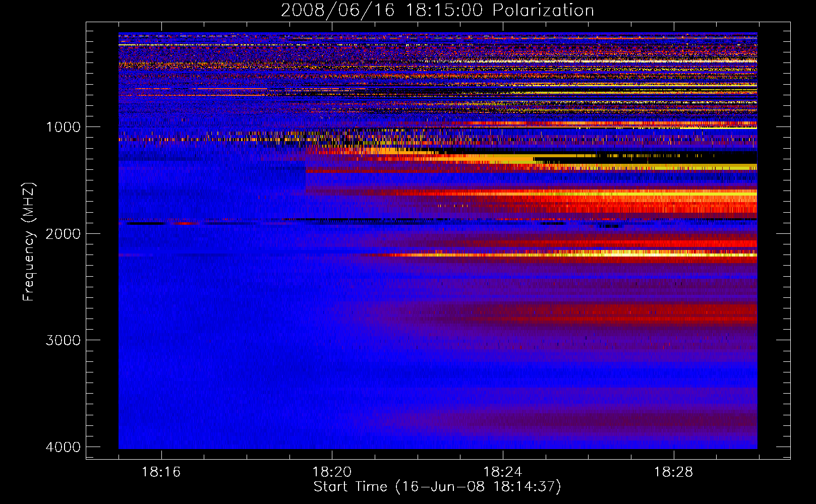816x504 pixels.
Task: Click the plot title '2008/06/16 18:15:00 Polarization'
Action: coord(437,11)
